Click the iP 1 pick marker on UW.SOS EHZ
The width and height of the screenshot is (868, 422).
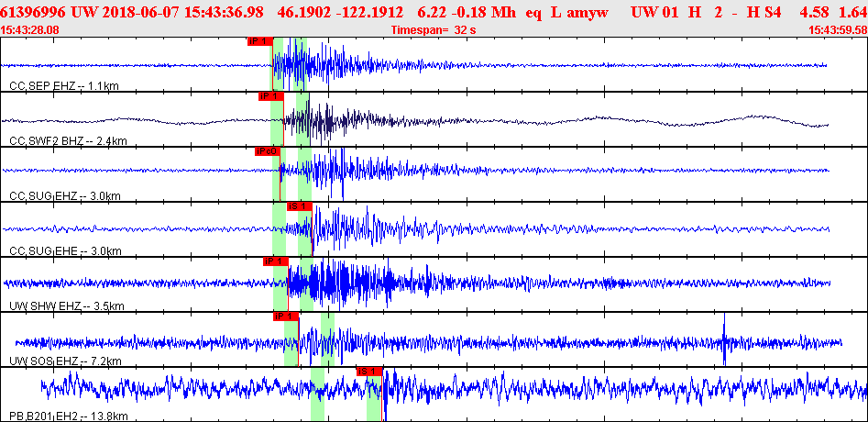click(x=286, y=316)
